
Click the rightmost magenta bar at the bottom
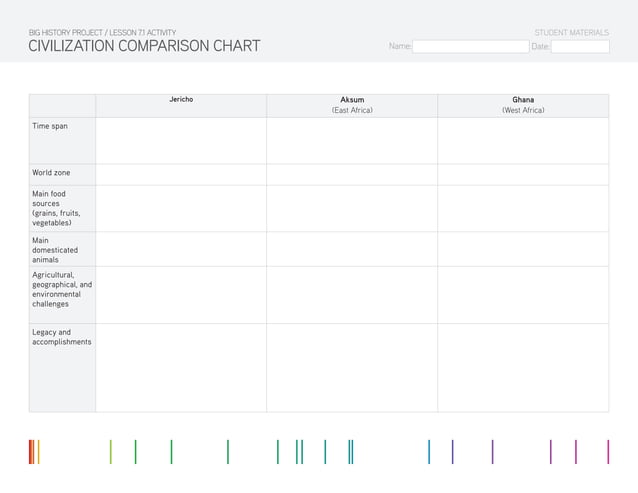tap(607, 452)
